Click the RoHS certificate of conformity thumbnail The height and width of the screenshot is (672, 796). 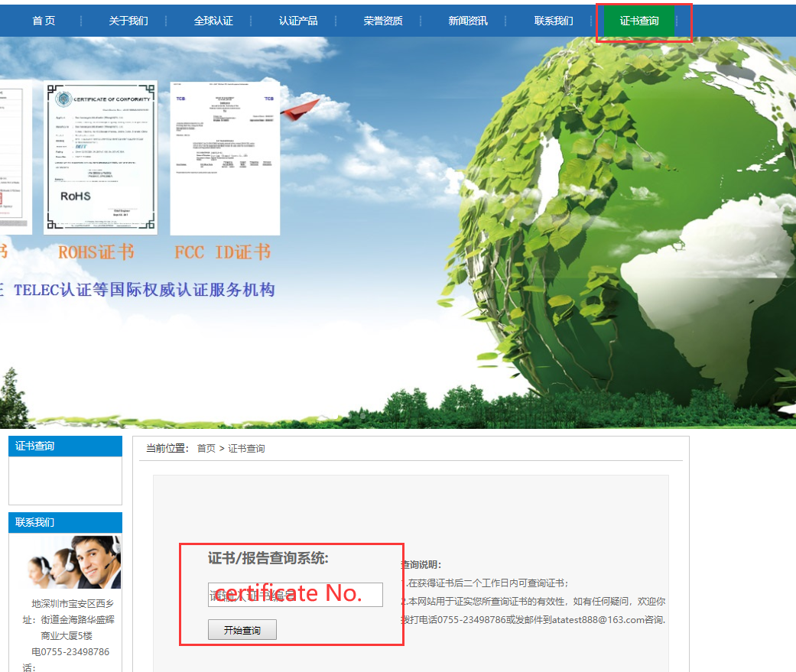point(100,157)
